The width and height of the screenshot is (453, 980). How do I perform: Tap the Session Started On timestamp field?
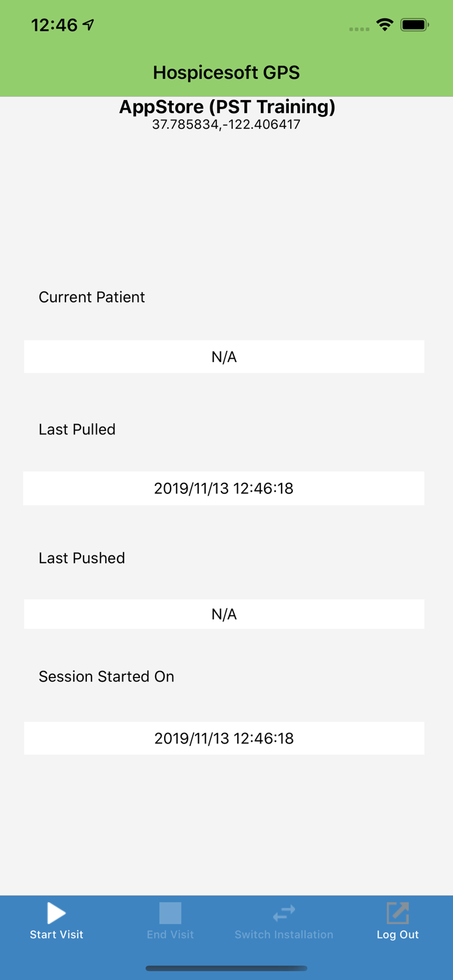click(224, 738)
